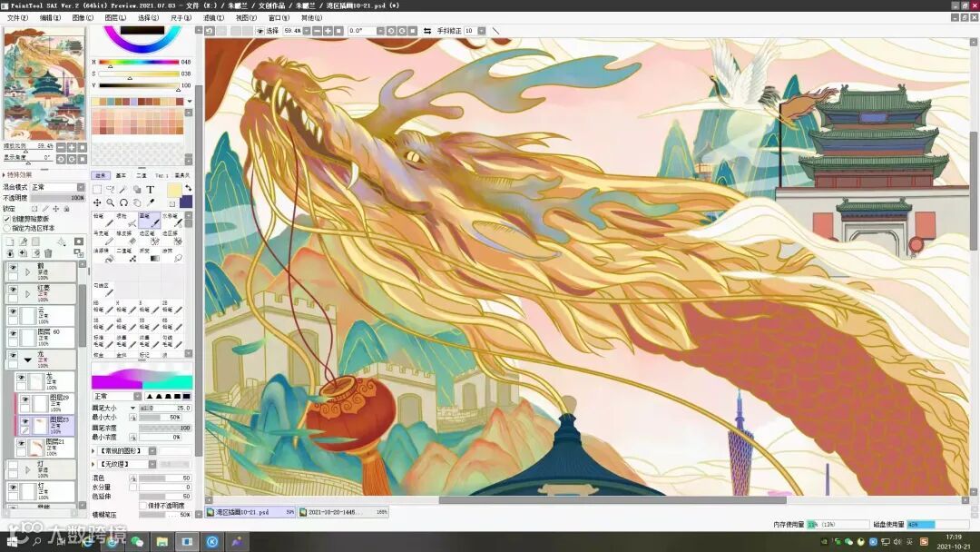Toggle visibility of 图层29 layer

tap(25, 400)
